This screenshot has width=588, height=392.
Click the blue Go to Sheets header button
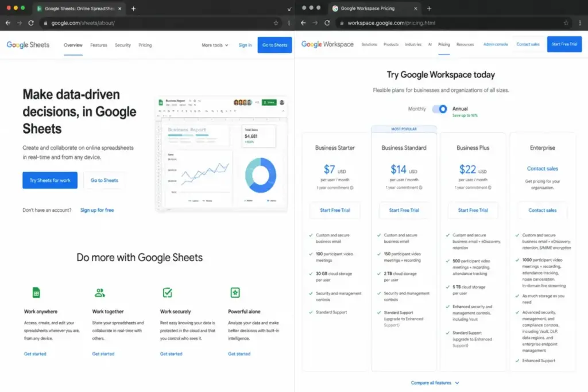[274, 45]
